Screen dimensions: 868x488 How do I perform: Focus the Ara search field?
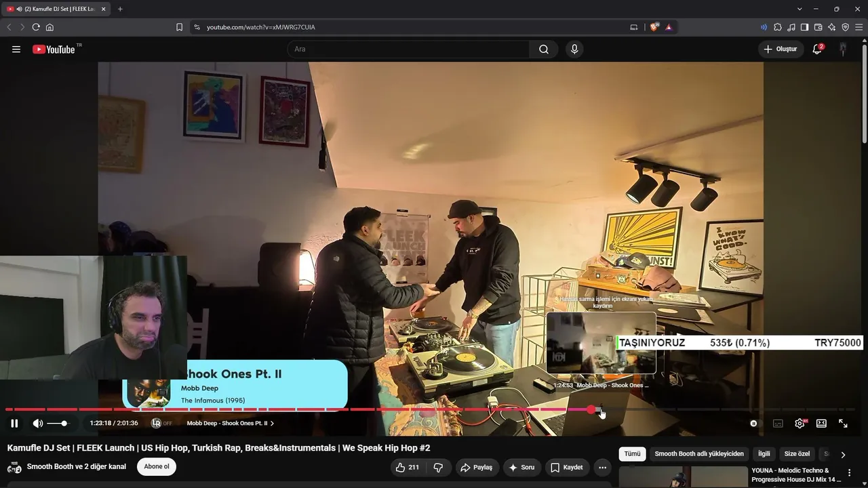click(408, 49)
